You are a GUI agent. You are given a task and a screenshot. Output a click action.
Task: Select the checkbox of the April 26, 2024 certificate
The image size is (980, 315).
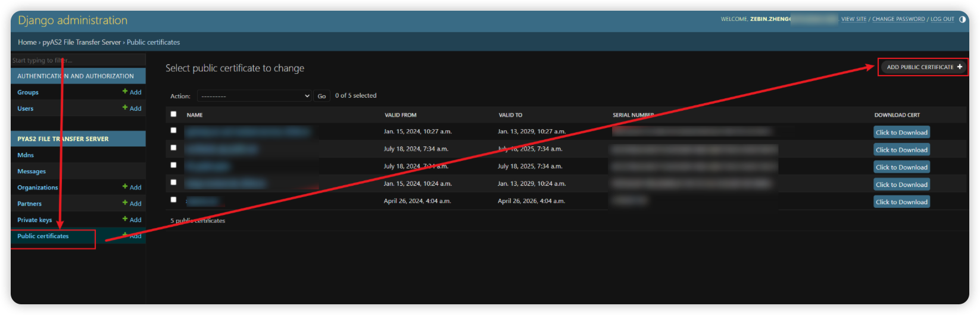click(174, 200)
